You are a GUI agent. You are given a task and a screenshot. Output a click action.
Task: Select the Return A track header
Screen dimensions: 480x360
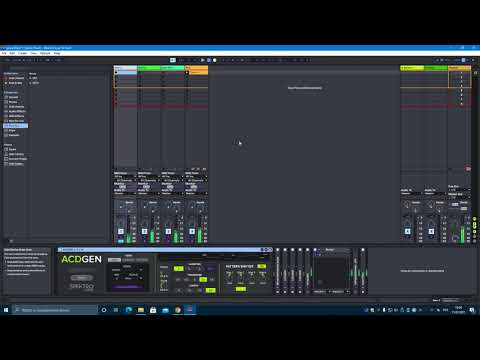412,68
